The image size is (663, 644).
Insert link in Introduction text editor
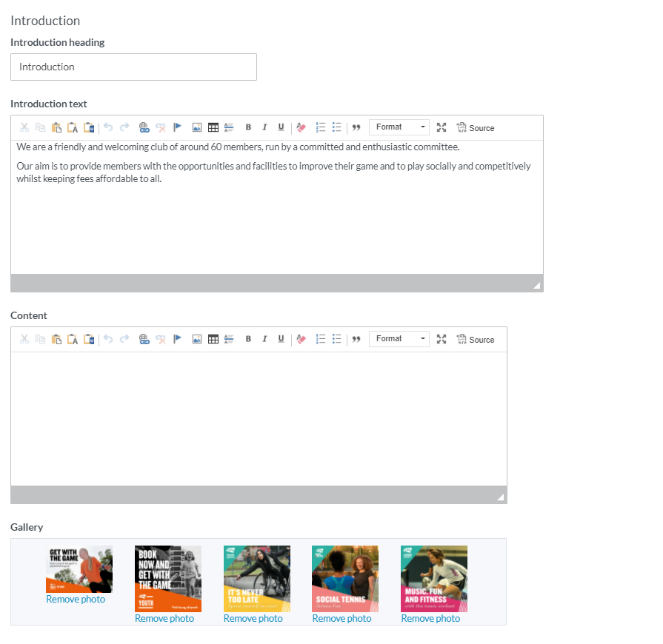pos(144,127)
